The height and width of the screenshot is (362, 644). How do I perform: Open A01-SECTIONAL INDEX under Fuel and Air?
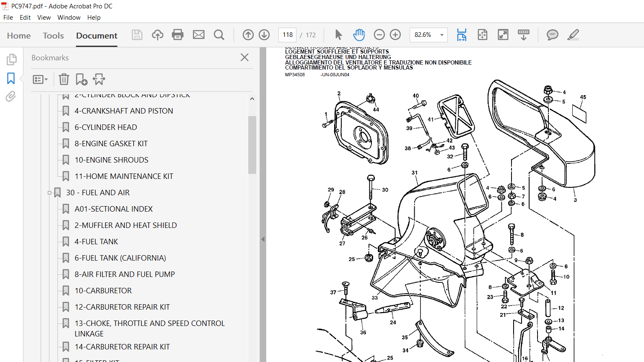tap(114, 209)
